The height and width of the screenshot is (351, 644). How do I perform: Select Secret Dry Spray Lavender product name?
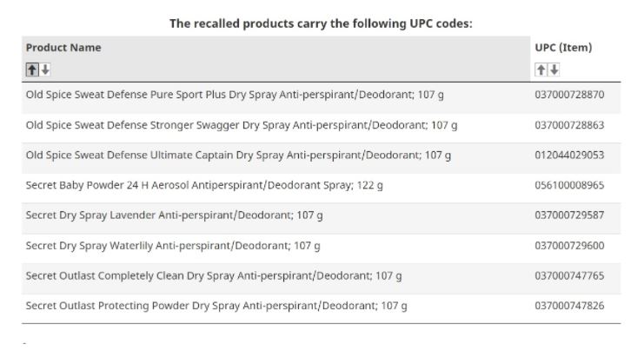click(x=174, y=215)
